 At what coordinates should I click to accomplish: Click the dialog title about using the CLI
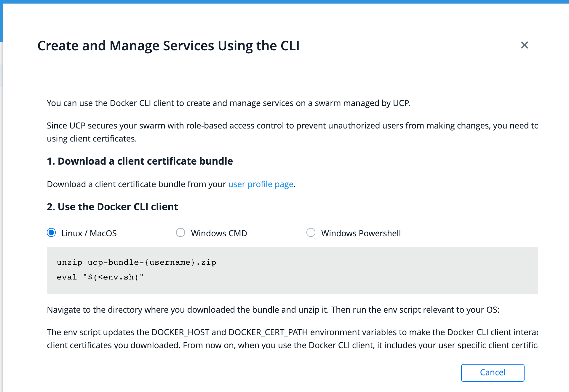168,46
